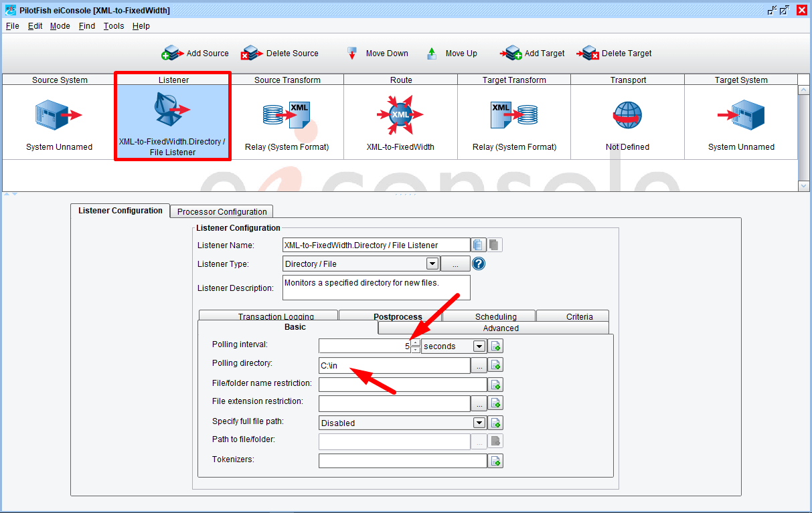Viewport: 812px width, 513px height.
Task: Open the Specify full file path dropdown
Action: tap(479, 423)
